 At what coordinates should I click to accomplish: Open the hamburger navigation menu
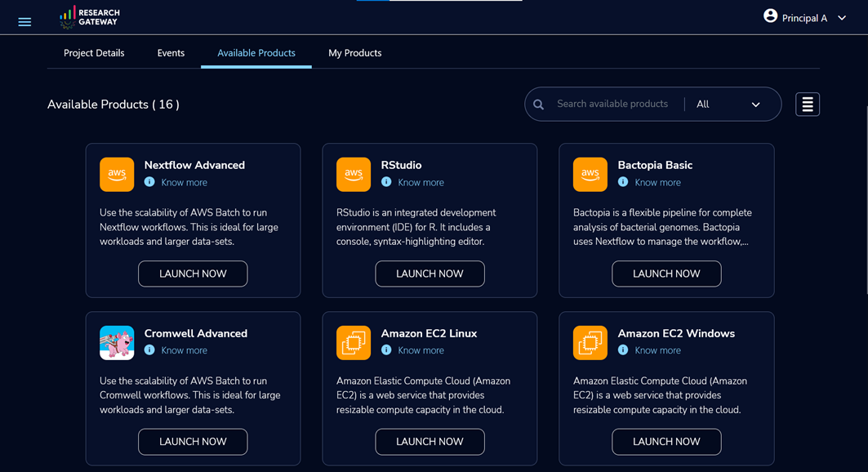(x=24, y=22)
